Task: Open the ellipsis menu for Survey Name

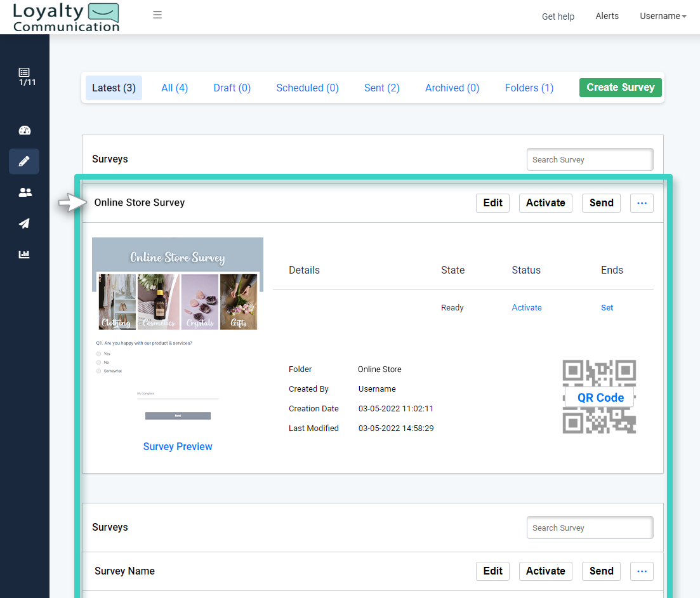Action: 642,571
